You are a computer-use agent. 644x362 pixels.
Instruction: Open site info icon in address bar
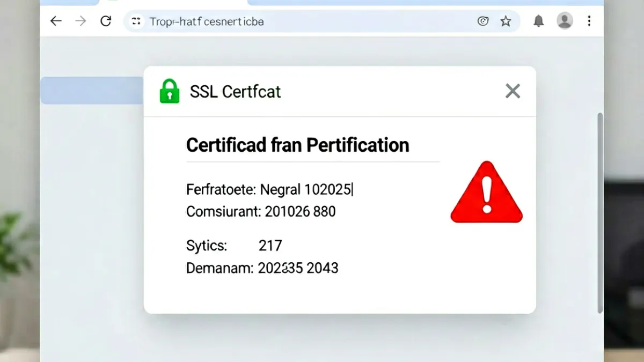pos(136,21)
